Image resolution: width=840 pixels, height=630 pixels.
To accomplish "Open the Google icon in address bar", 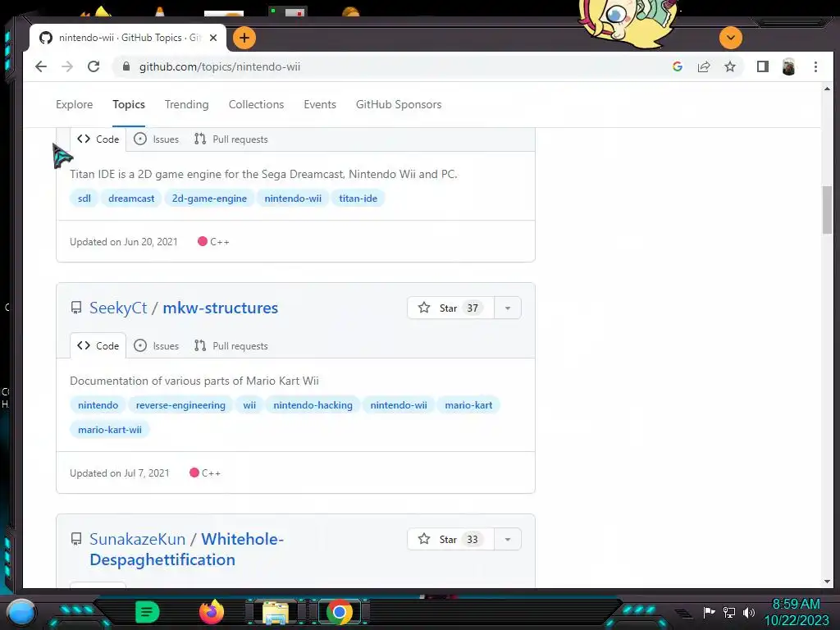I will [x=677, y=67].
